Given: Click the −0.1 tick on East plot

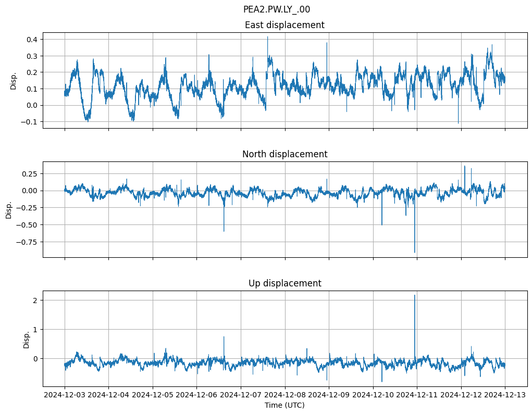Looking at the screenshot, I should click(29, 122).
